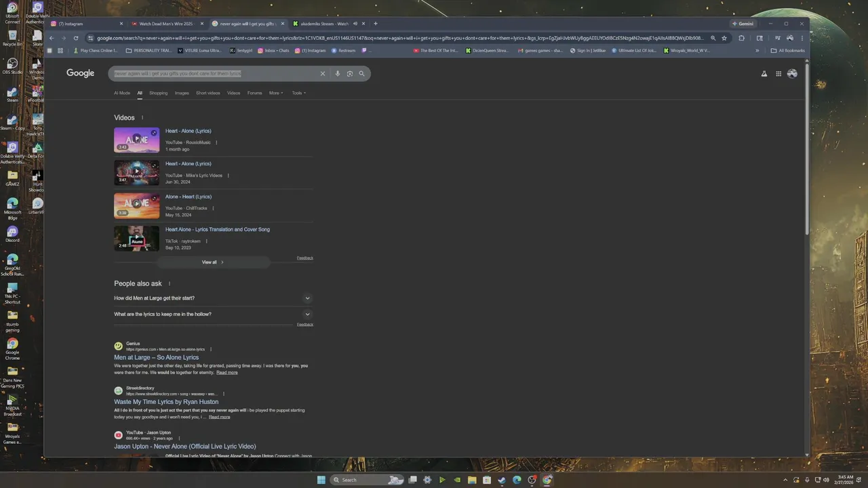The image size is (868, 488).
Task: Open the Restream bookmark
Action: (x=344, y=50)
